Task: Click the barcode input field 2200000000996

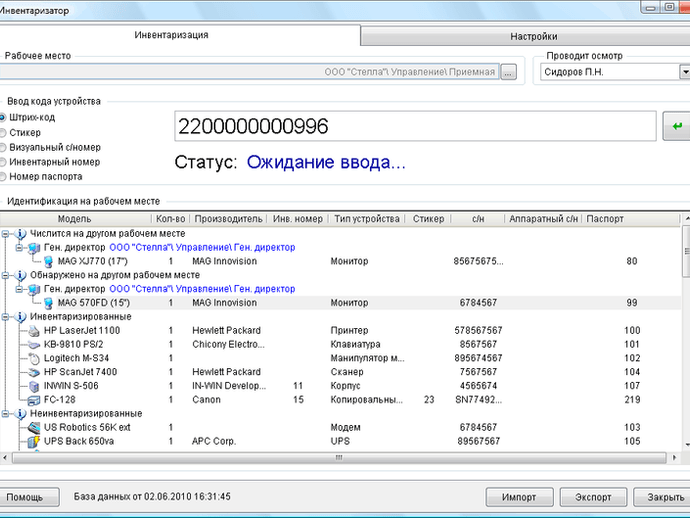Action: pyautogui.click(x=415, y=126)
